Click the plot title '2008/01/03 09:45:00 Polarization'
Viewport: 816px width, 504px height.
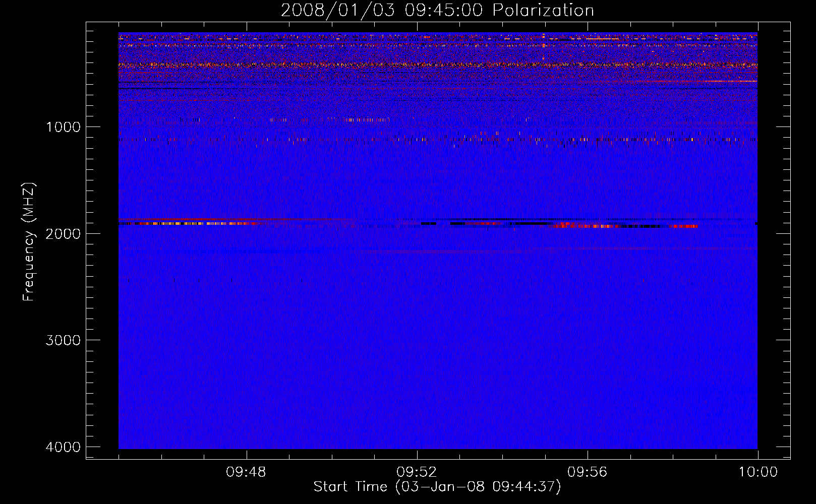click(437, 11)
